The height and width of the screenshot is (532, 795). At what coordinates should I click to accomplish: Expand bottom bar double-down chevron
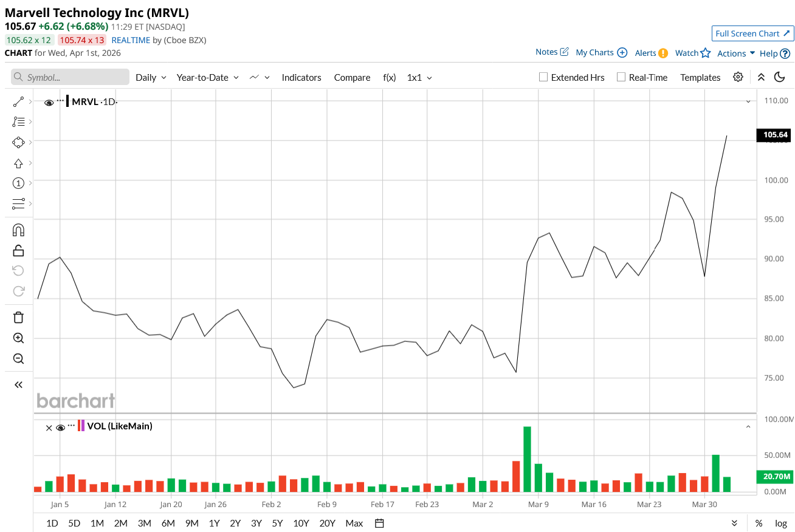734,523
